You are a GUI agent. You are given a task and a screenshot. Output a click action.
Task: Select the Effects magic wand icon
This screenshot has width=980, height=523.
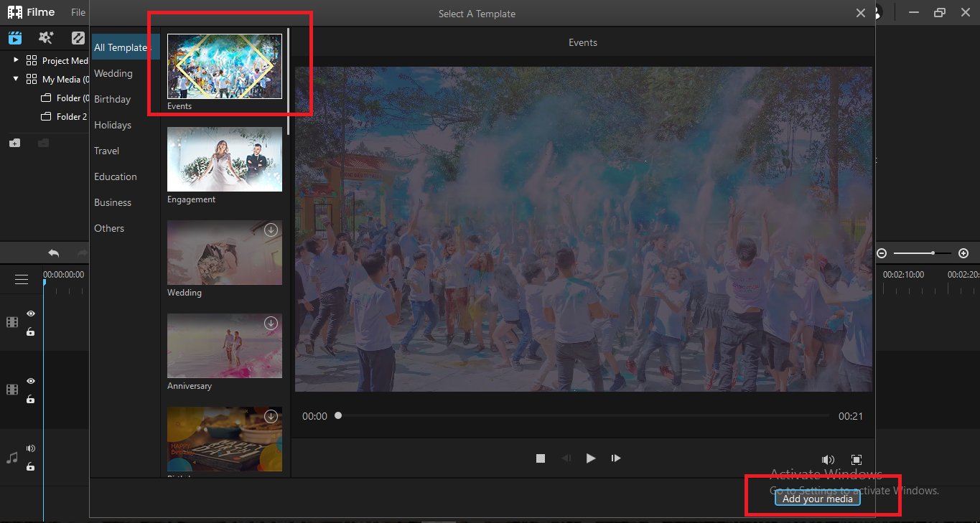tap(46, 37)
